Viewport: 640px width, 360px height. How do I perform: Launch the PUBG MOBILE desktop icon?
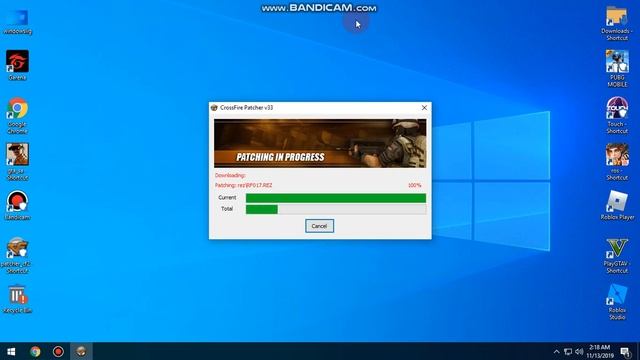pyautogui.click(x=617, y=69)
